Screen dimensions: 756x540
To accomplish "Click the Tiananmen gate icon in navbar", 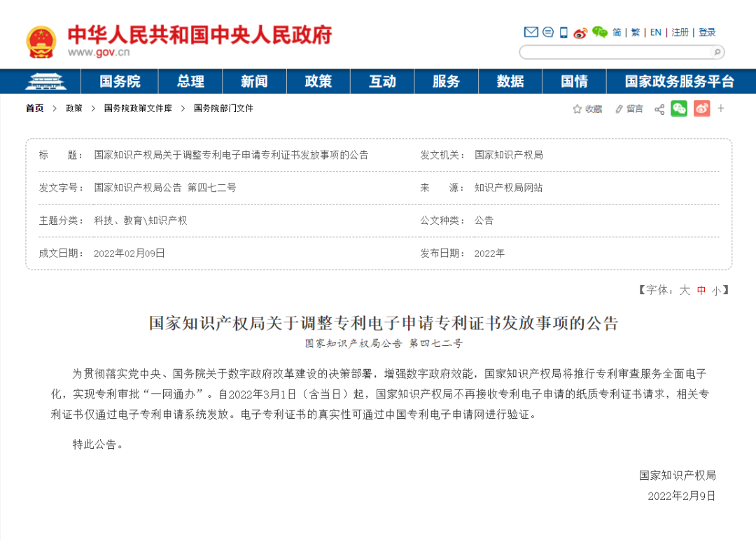I will 45,81.
